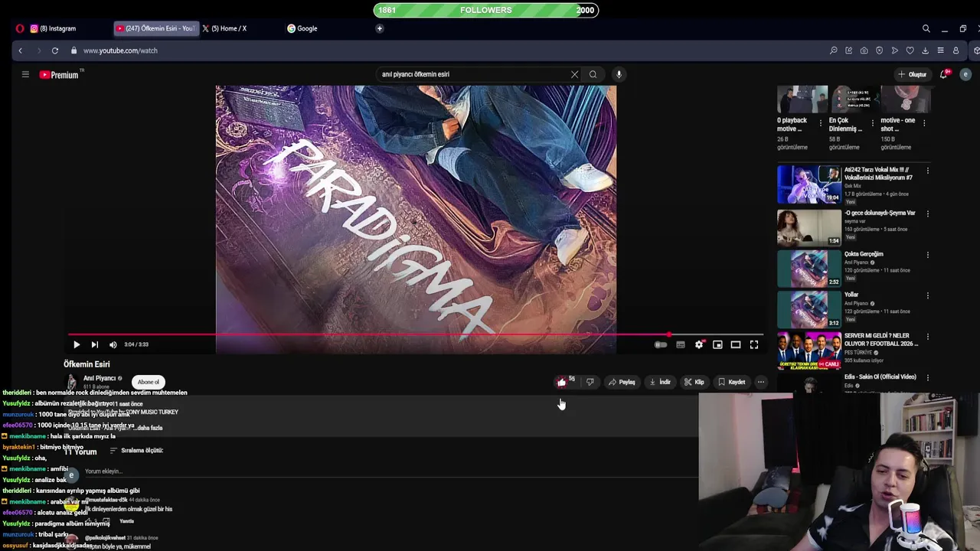Open the browser zoom magnifier icon

pyautogui.click(x=834, y=51)
